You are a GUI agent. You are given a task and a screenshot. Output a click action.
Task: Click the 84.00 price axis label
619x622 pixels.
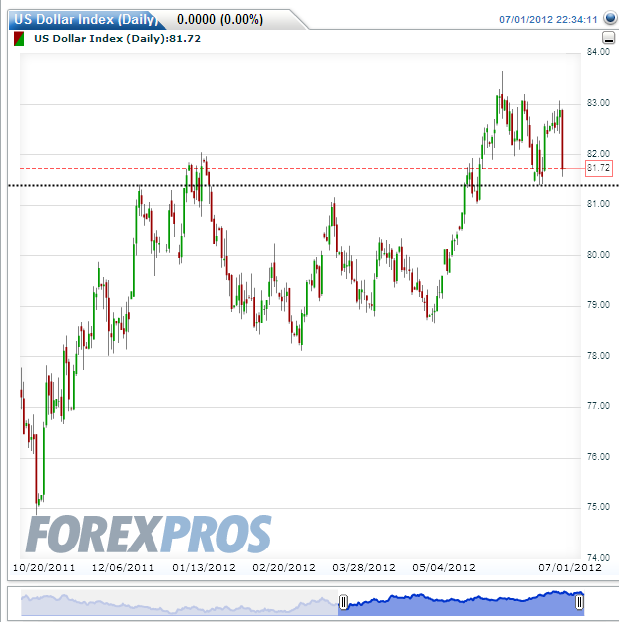click(x=598, y=52)
